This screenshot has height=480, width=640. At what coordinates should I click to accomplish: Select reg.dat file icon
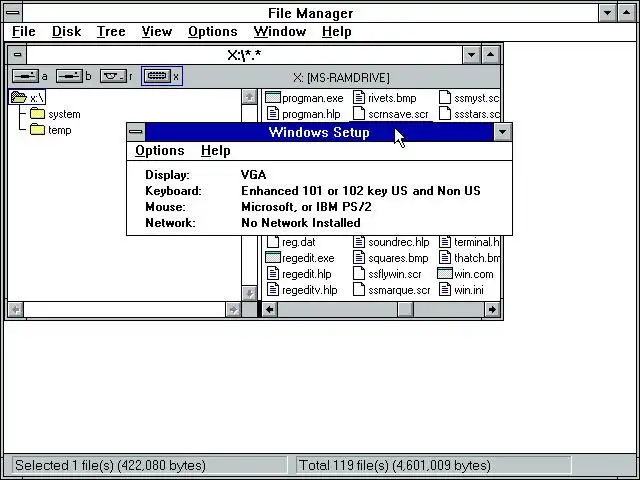point(273,242)
